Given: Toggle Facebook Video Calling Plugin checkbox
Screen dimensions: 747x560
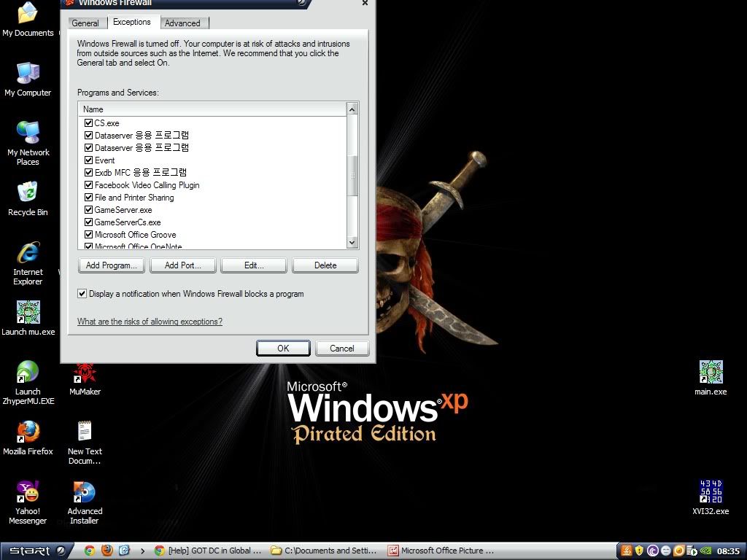Looking at the screenshot, I should (x=89, y=185).
